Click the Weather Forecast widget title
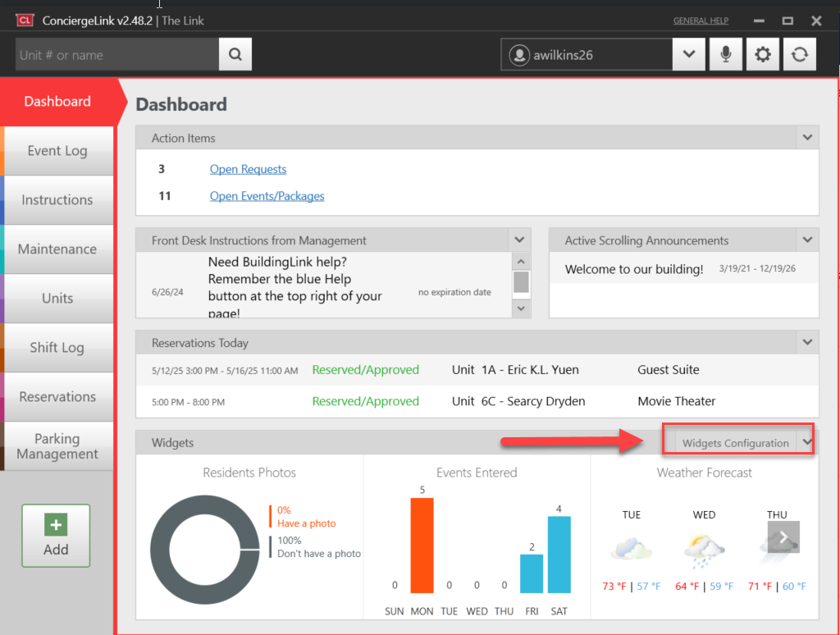The width and height of the screenshot is (840, 635). click(704, 472)
